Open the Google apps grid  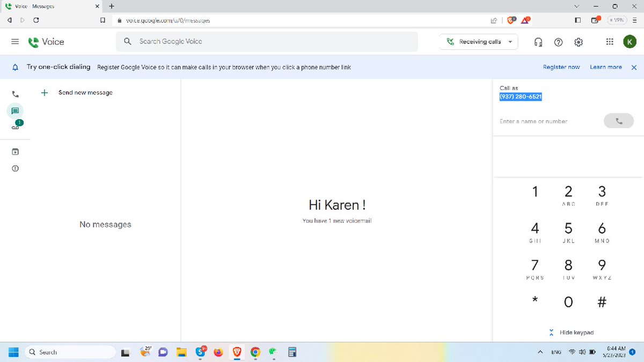click(x=610, y=42)
